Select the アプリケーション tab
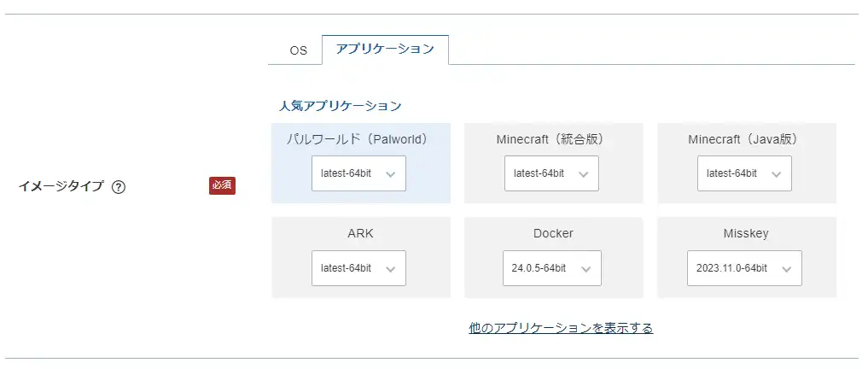868x369 pixels. 385,50
